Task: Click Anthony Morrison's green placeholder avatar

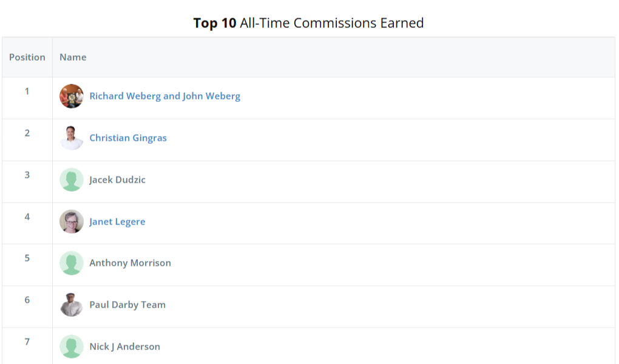Action: pos(72,263)
